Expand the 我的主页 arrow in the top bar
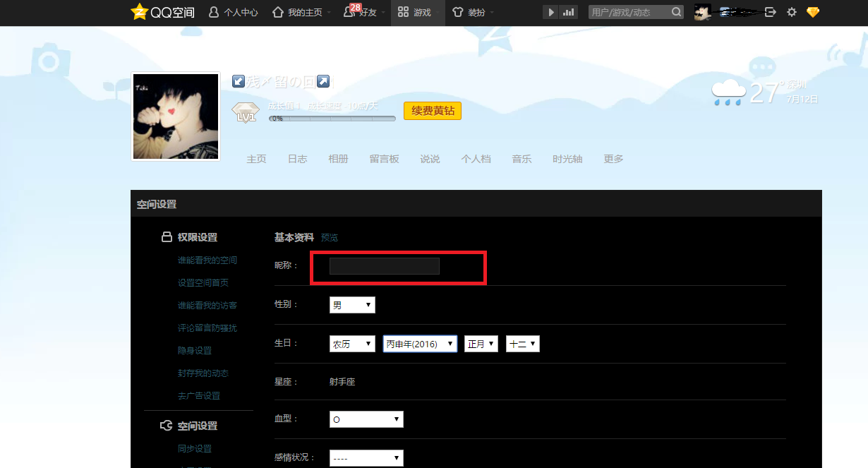This screenshot has width=868, height=468. tap(329, 13)
